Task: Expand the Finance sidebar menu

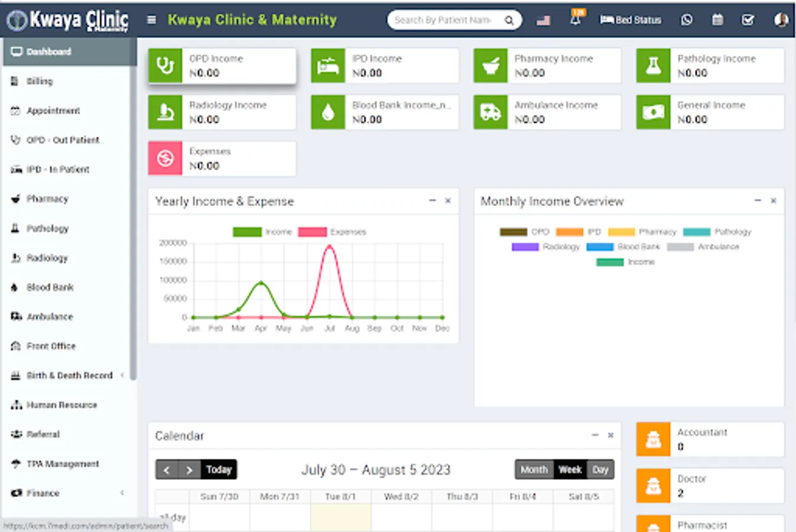Action: (x=69, y=493)
